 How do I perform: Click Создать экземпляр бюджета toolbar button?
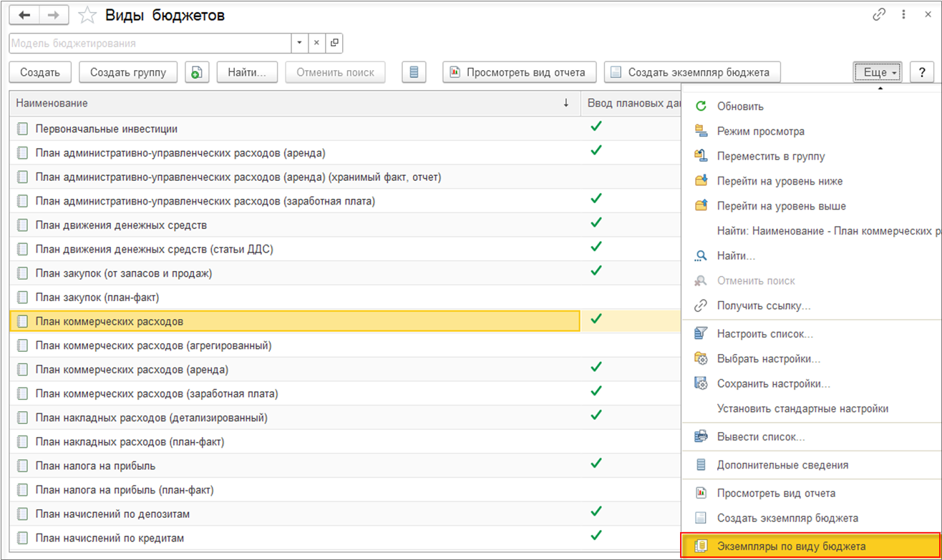(691, 72)
